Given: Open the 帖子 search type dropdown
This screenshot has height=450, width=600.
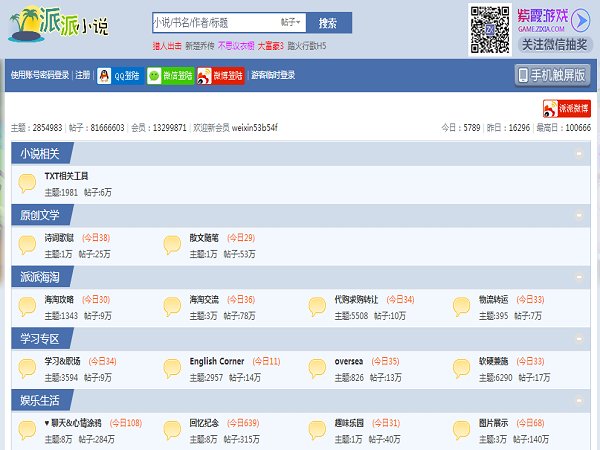Looking at the screenshot, I should (289, 21).
